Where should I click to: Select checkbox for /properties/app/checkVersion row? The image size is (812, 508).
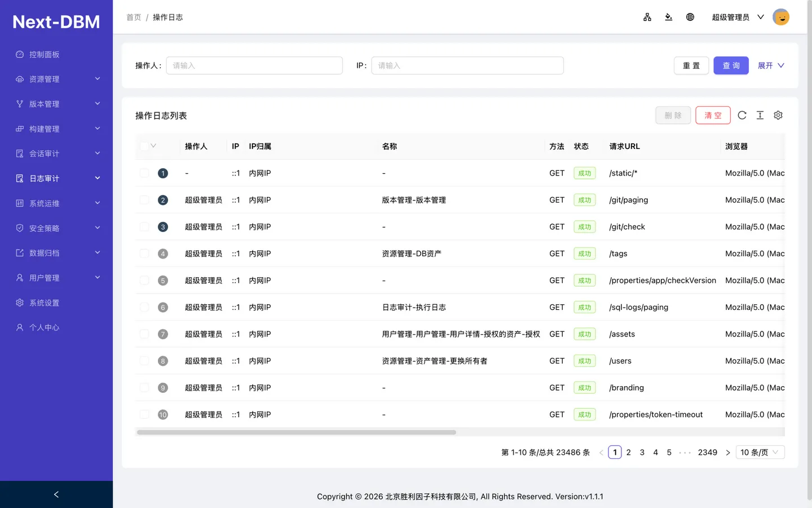pyautogui.click(x=144, y=281)
